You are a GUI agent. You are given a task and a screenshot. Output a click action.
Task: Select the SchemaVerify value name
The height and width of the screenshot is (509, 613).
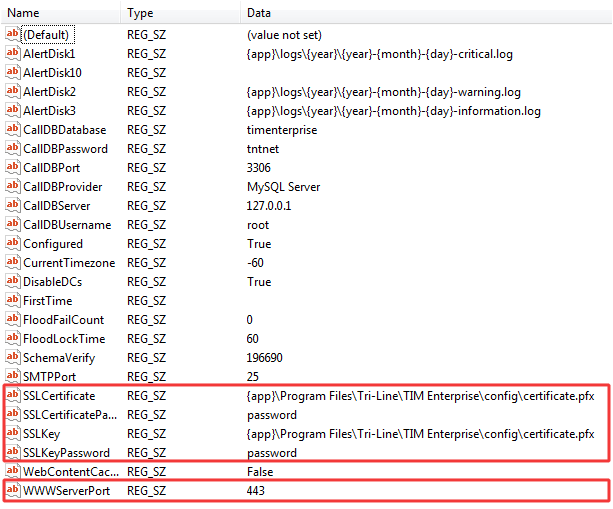(59, 358)
